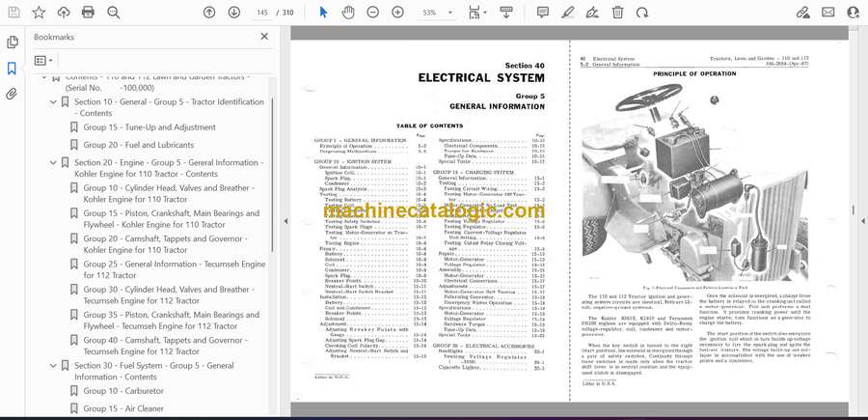Open bookmark Section 30 Fuel System

154,371
